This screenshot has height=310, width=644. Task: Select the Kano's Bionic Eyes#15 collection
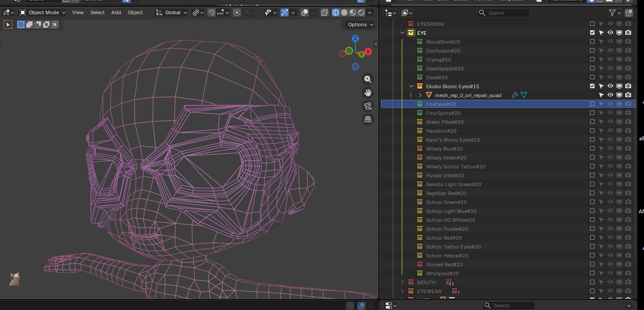click(453, 140)
